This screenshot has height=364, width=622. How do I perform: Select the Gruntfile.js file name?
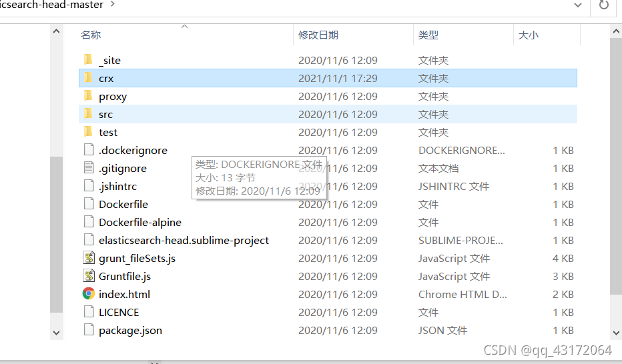pyautogui.click(x=125, y=277)
